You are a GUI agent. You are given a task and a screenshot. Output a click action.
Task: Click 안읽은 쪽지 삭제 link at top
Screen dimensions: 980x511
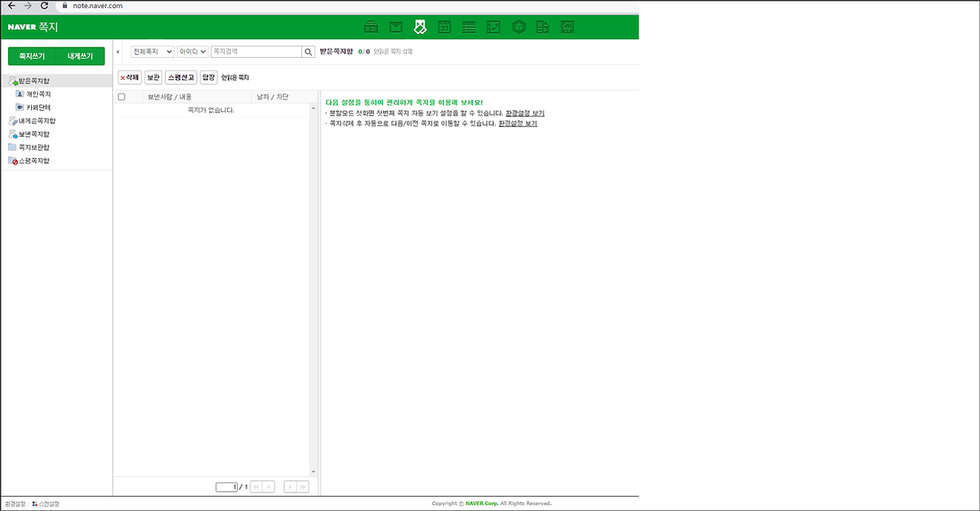point(393,52)
